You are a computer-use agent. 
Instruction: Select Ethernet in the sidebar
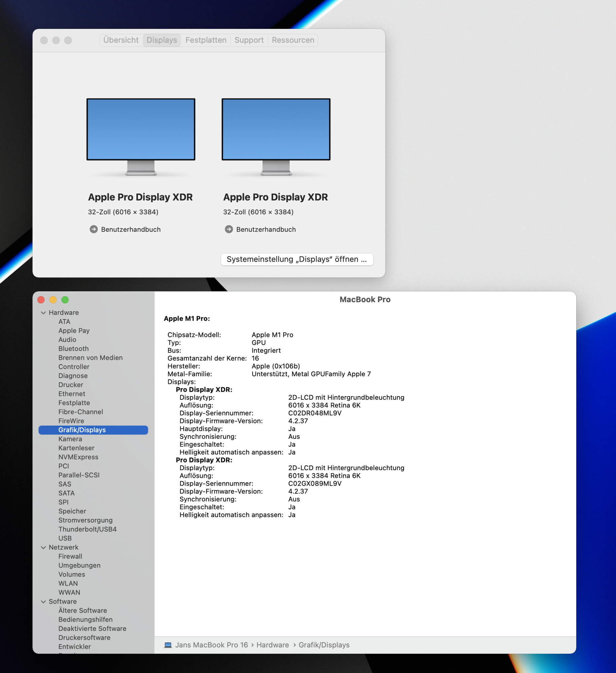click(72, 394)
